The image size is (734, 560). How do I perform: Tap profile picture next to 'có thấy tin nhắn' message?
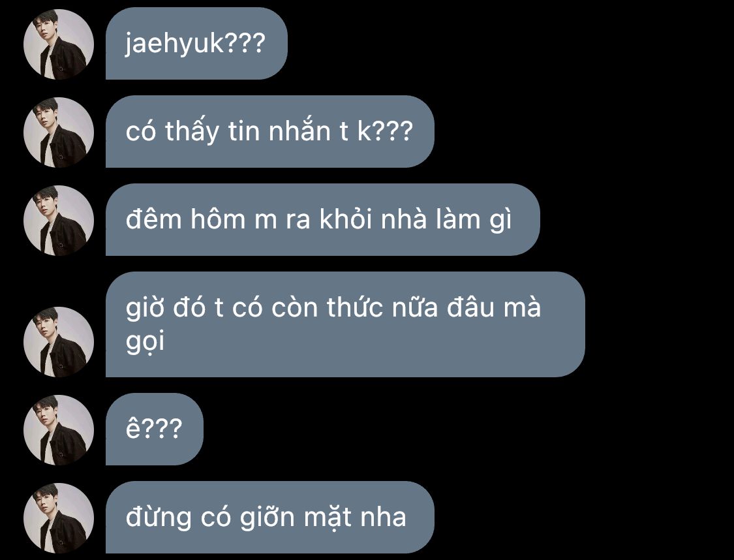[59, 132]
